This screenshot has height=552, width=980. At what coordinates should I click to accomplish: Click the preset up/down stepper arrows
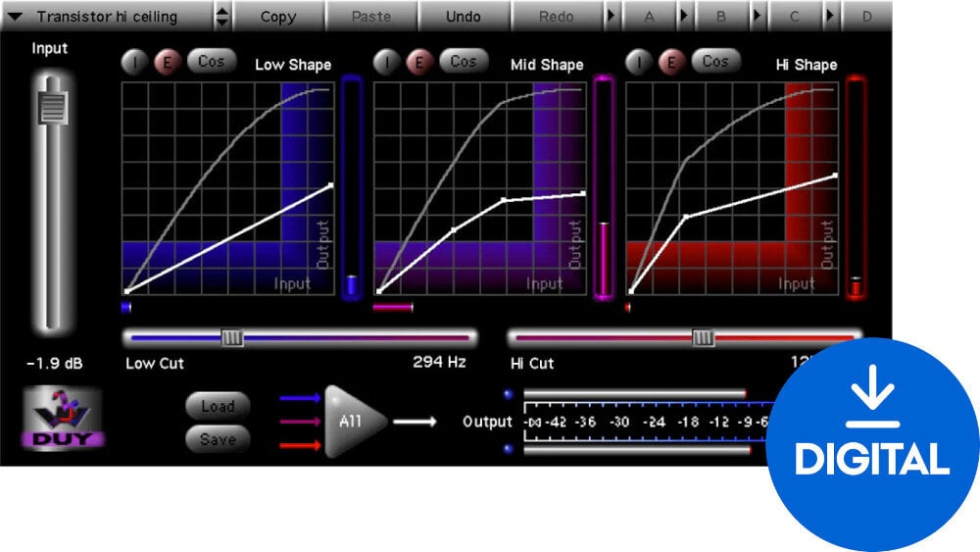click(222, 17)
